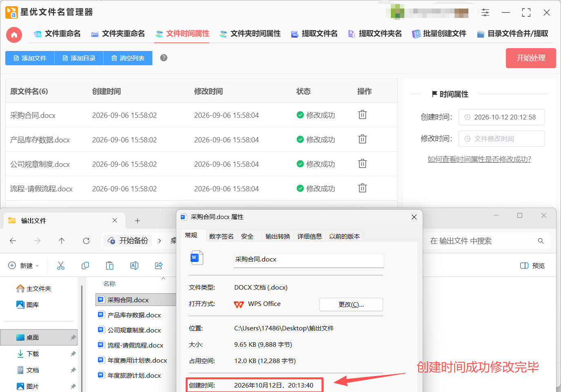The height and width of the screenshot is (392, 561).
Task: Collapse the 名称 column sort chevron
Action: (163, 279)
